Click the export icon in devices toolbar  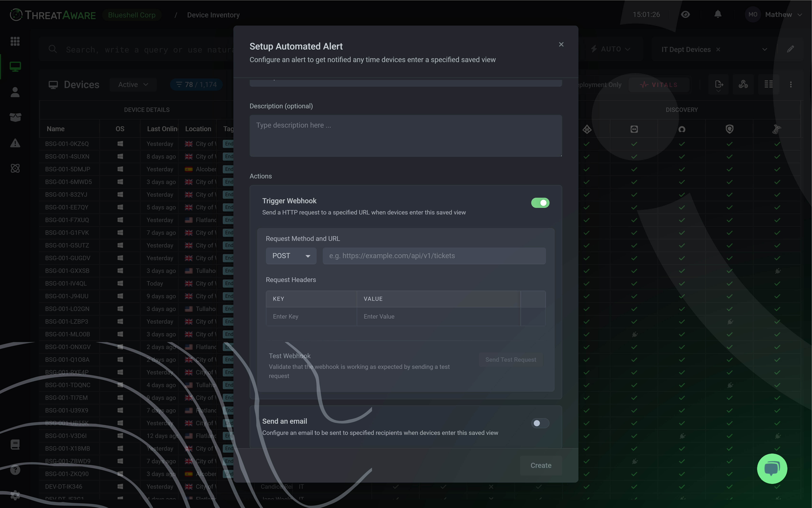click(x=719, y=85)
